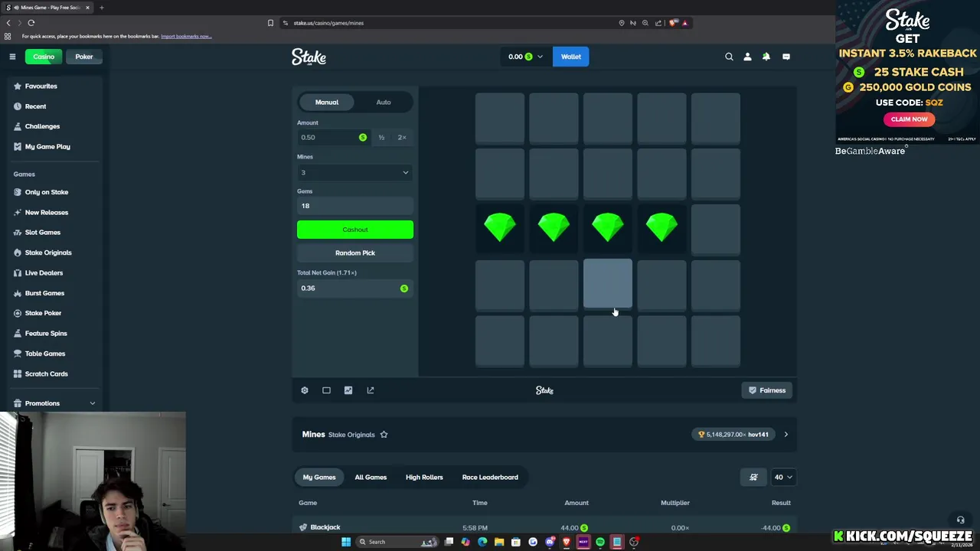Click the Stake logo in the header
980x551 pixels.
(x=309, y=57)
